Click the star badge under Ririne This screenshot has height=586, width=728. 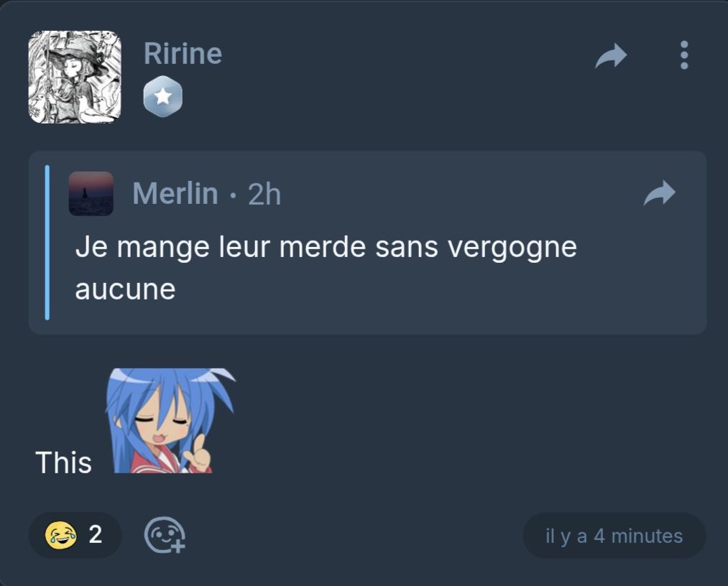162,96
